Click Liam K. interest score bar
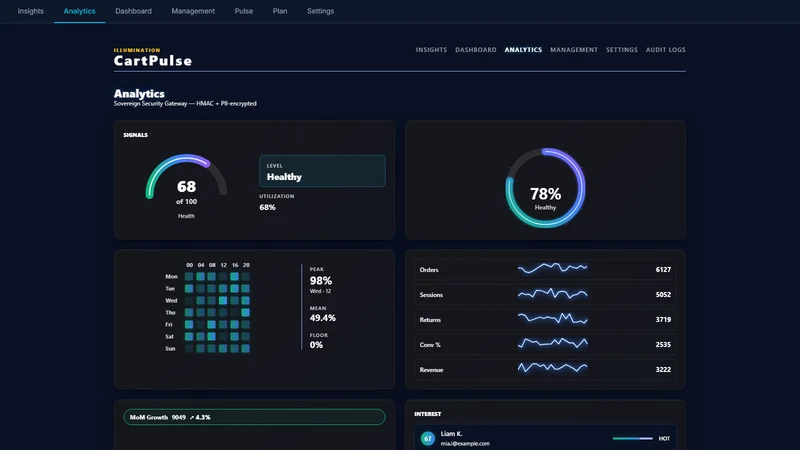This screenshot has height=450, width=800. [x=633, y=438]
